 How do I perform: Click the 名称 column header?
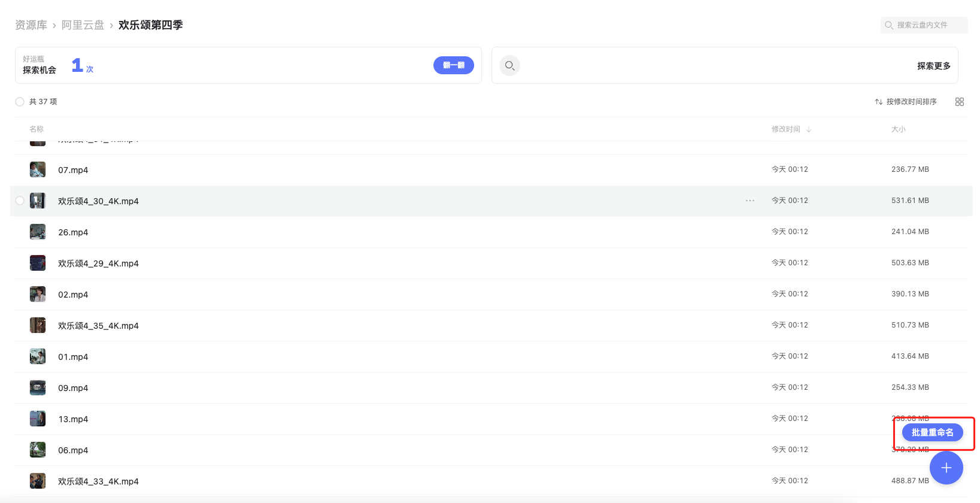37,129
